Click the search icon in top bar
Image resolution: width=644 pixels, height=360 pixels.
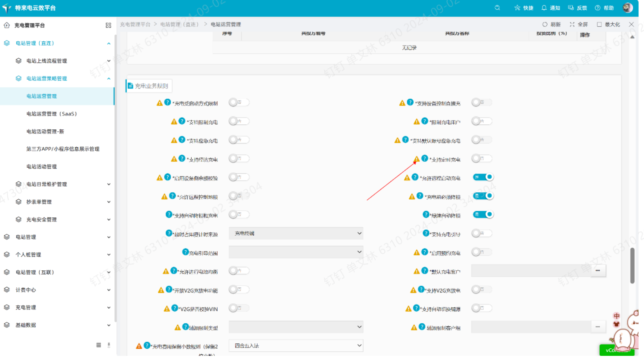pos(497,8)
